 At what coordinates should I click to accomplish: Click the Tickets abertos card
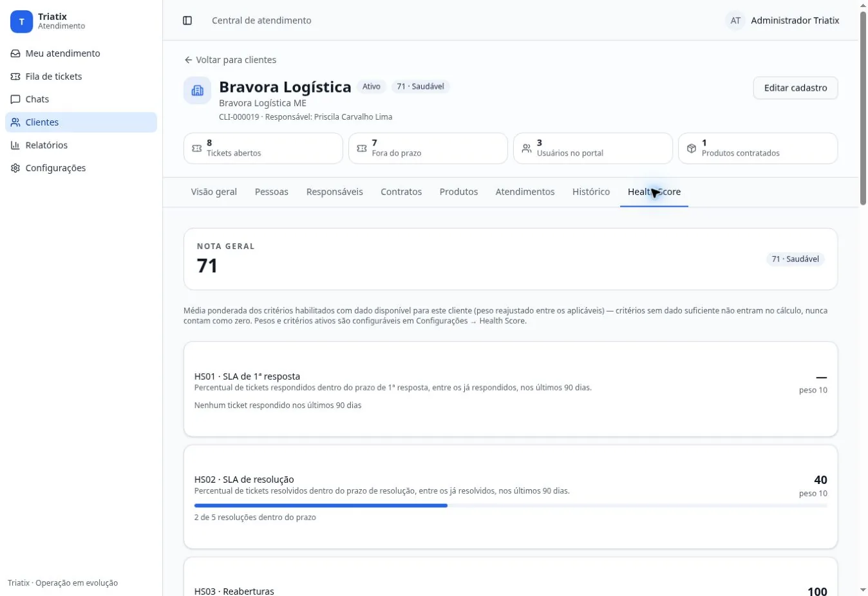[x=263, y=149]
